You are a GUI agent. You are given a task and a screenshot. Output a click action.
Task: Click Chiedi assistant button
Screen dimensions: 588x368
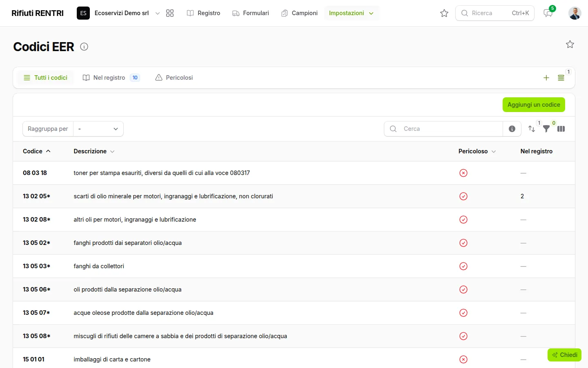tap(564, 355)
